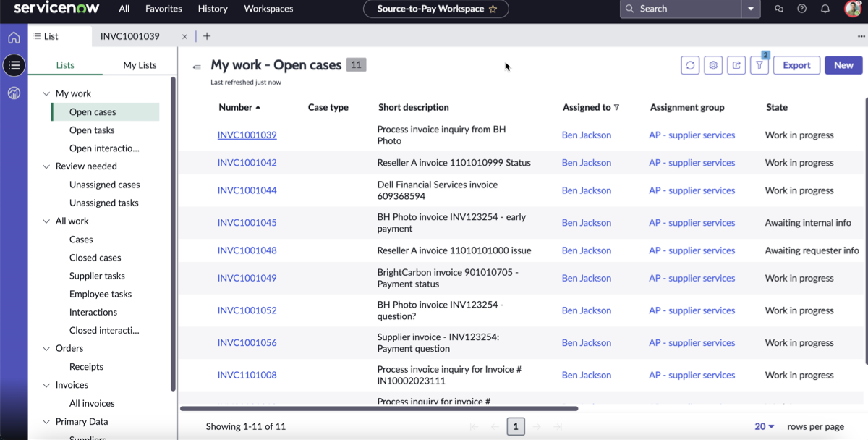
Task: Open case INVC1101008 link
Action: (x=247, y=375)
